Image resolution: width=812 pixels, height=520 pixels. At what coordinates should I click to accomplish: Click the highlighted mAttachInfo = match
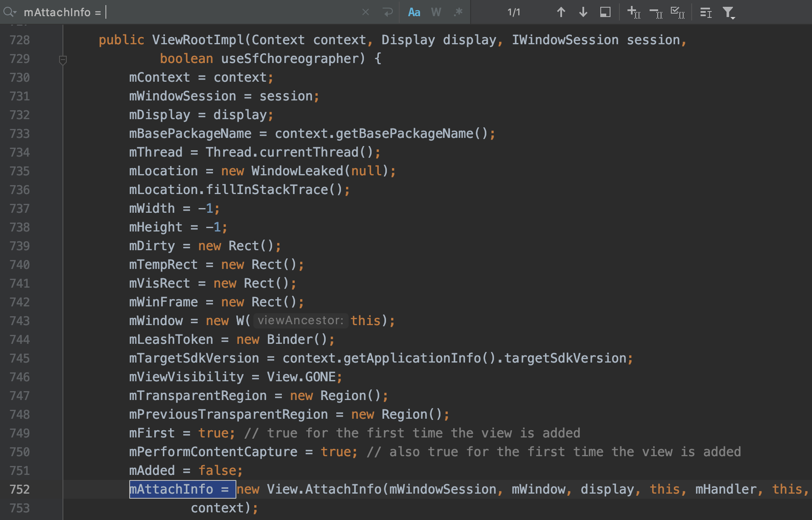click(182, 489)
